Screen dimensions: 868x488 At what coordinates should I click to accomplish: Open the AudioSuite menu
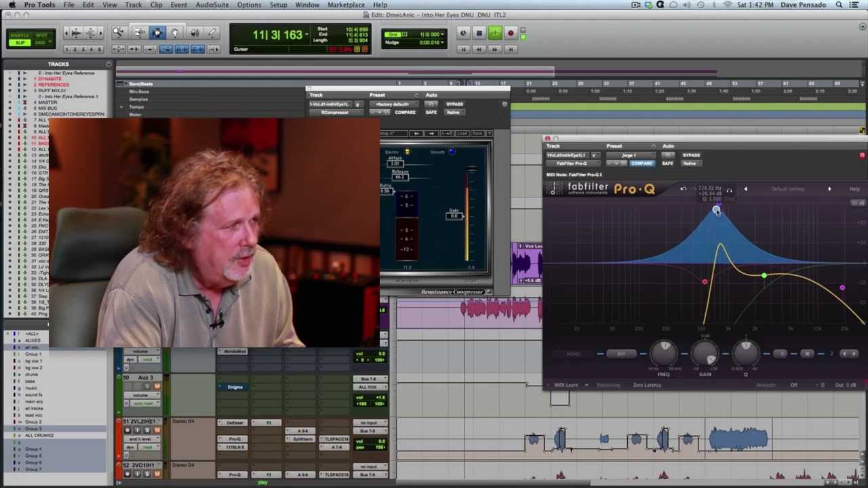(212, 5)
